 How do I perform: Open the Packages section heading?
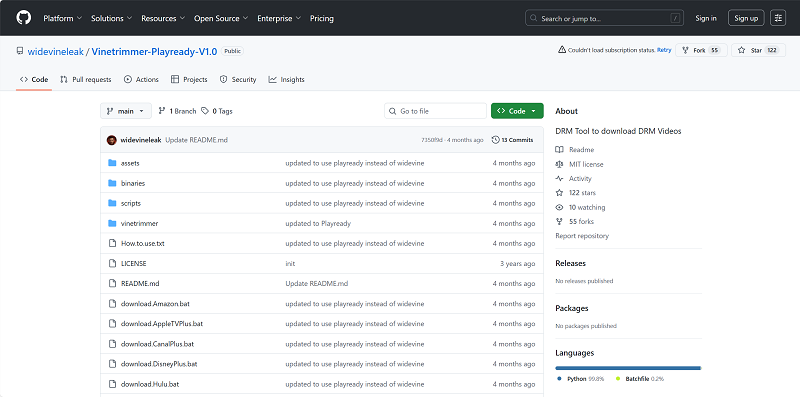click(571, 308)
